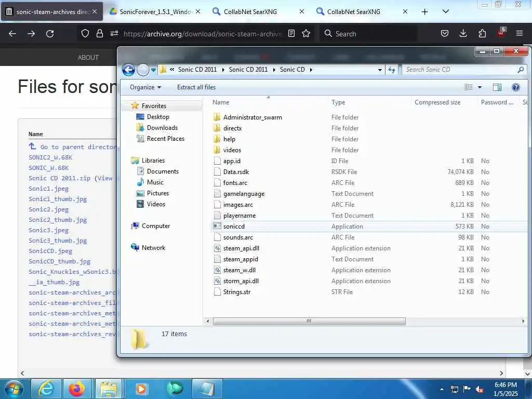Refresh the Explorer address bar
The height and width of the screenshot is (399, 532).
point(392,70)
